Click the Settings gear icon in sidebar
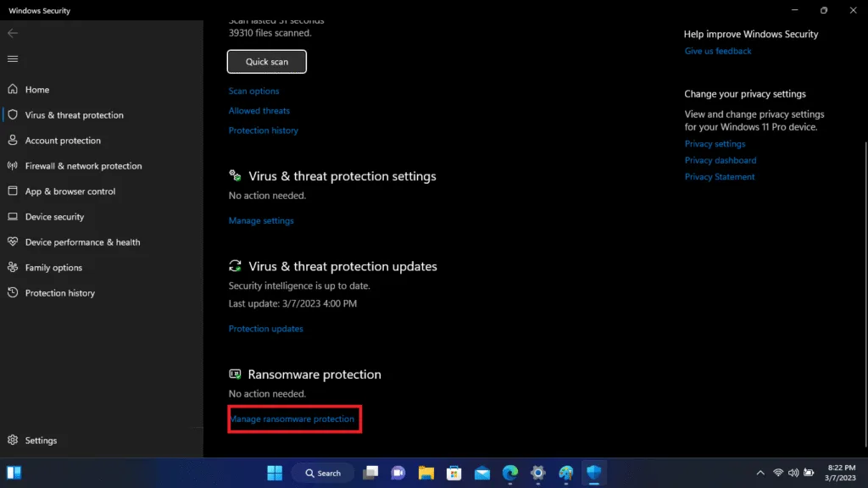This screenshot has height=488, width=868. pos(13,440)
